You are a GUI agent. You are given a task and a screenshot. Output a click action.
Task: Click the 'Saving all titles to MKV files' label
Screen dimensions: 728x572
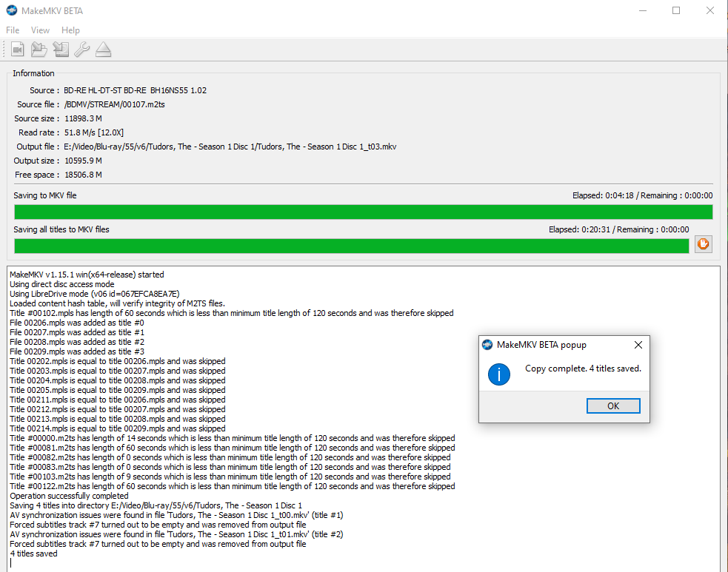click(x=61, y=229)
